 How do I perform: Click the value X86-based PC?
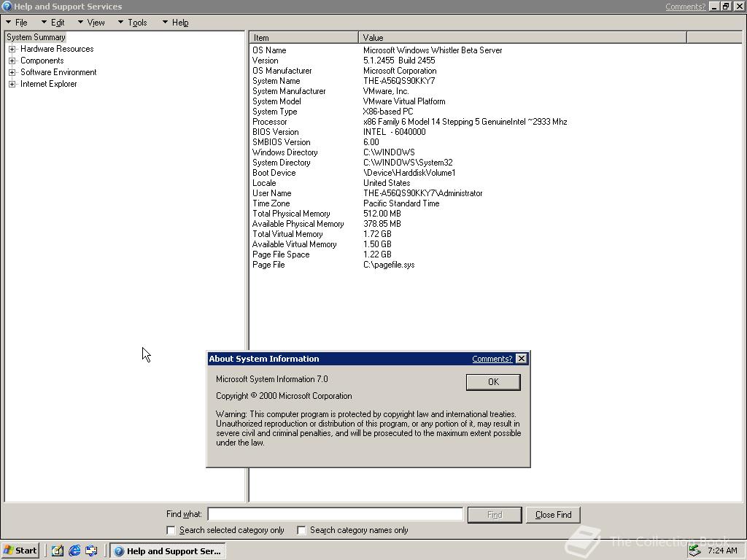[x=388, y=112]
